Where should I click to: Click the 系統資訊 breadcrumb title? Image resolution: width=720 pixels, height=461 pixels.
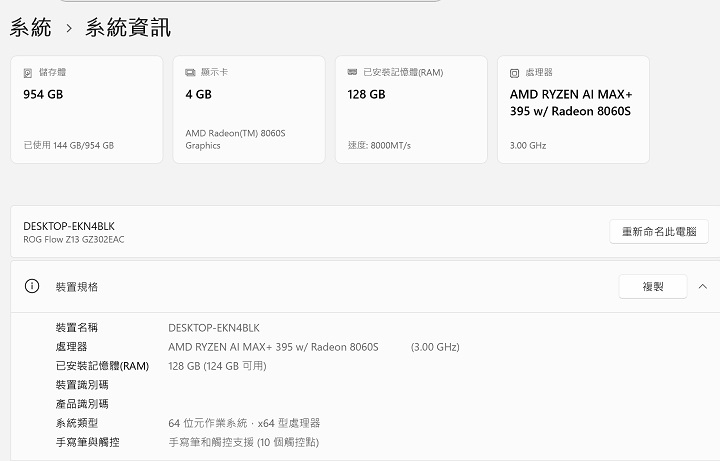pos(128,27)
